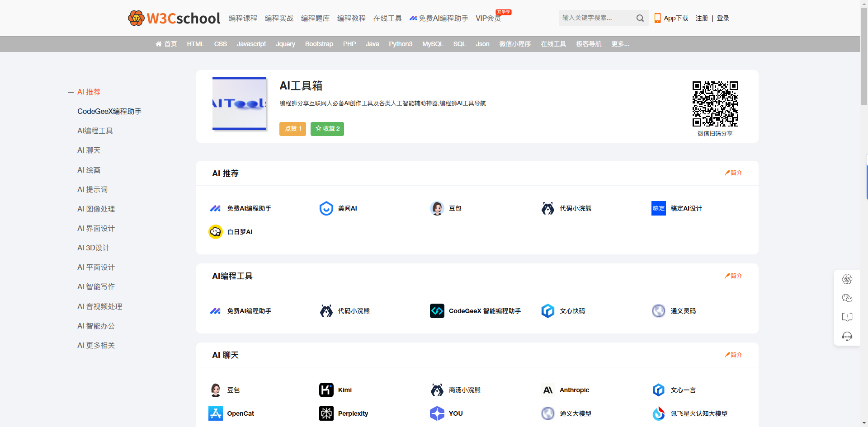Select HTML in the gray nav bar

point(195,44)
